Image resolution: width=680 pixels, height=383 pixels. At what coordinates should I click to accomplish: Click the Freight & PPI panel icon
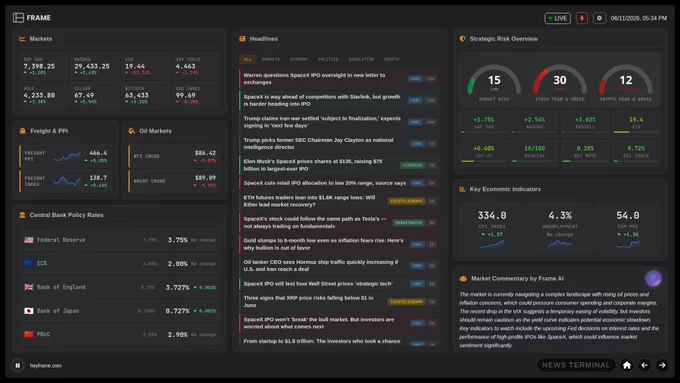click(x=23, y=131)
